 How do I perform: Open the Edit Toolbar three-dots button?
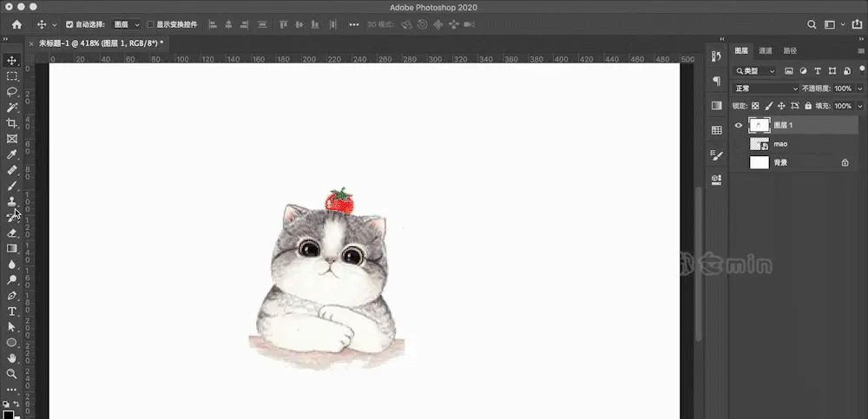click(x=11, y=390)
